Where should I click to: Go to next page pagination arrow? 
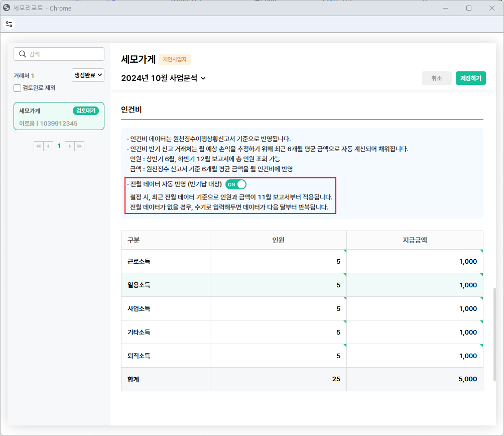tap(70, 146)
